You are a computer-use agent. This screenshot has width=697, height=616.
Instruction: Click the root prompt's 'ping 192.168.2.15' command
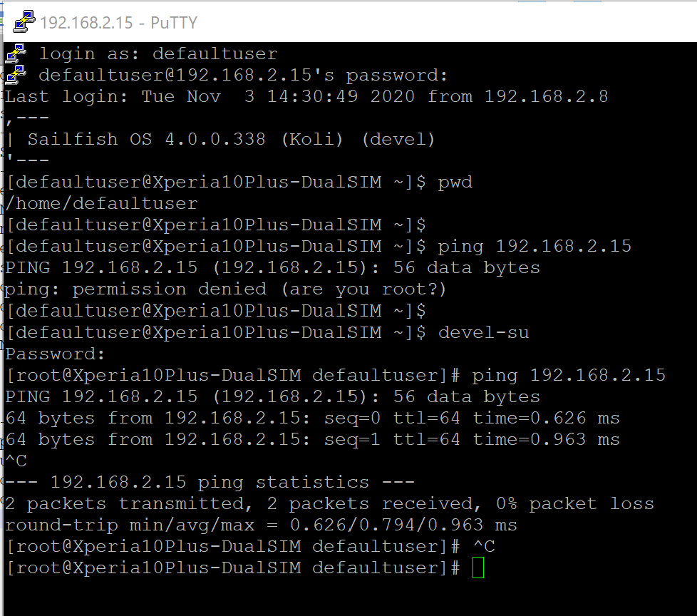[x=568, y=375]
